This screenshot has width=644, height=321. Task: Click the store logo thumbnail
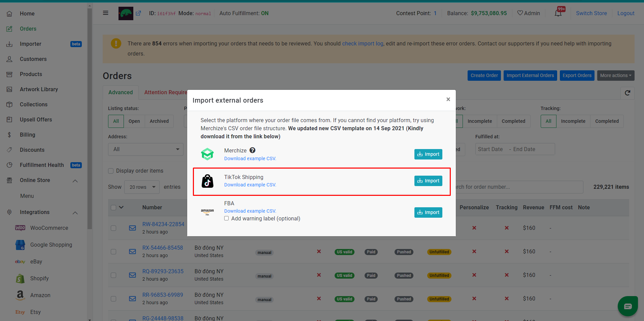[126, 13]
